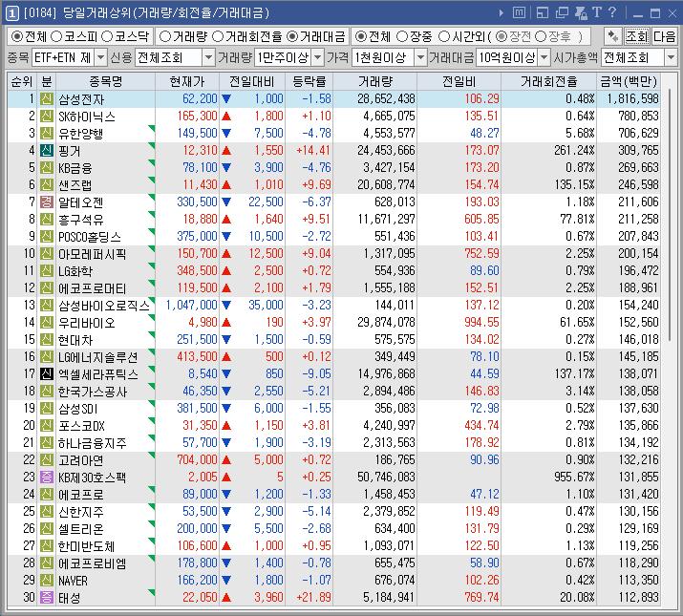Click the small play arrow in title bar

(502, 13)
